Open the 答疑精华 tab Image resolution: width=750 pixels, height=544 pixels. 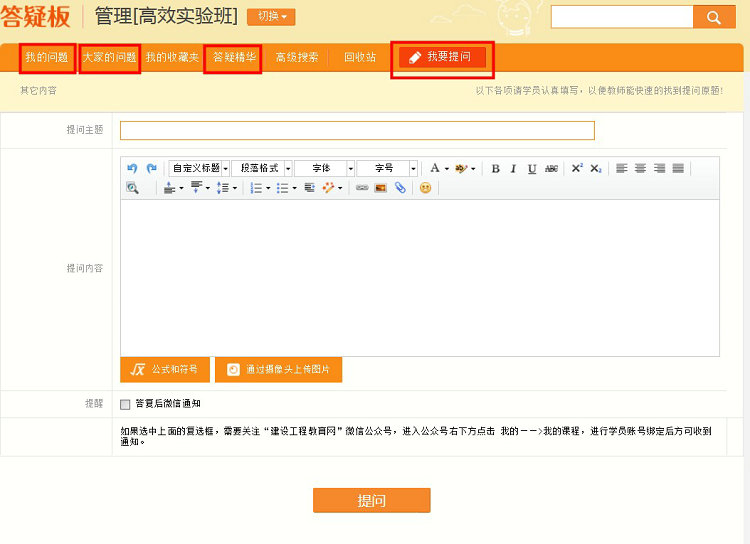tap(233, 58)
